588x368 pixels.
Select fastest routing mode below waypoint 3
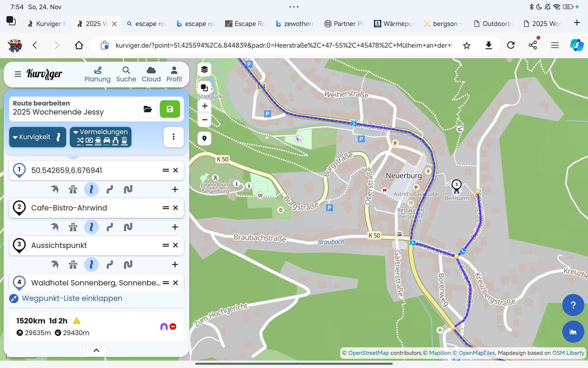pos(55,264)
